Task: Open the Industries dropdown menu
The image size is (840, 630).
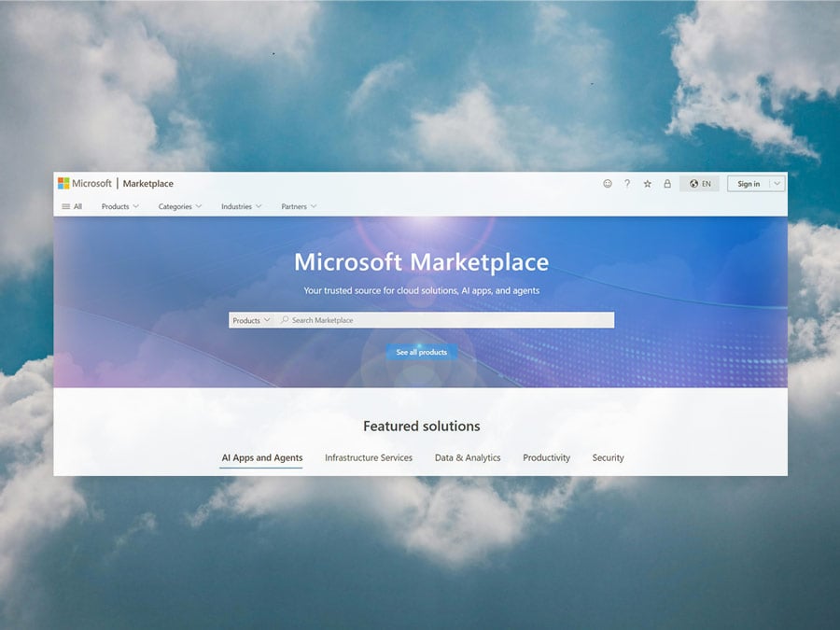Action: 241,206
